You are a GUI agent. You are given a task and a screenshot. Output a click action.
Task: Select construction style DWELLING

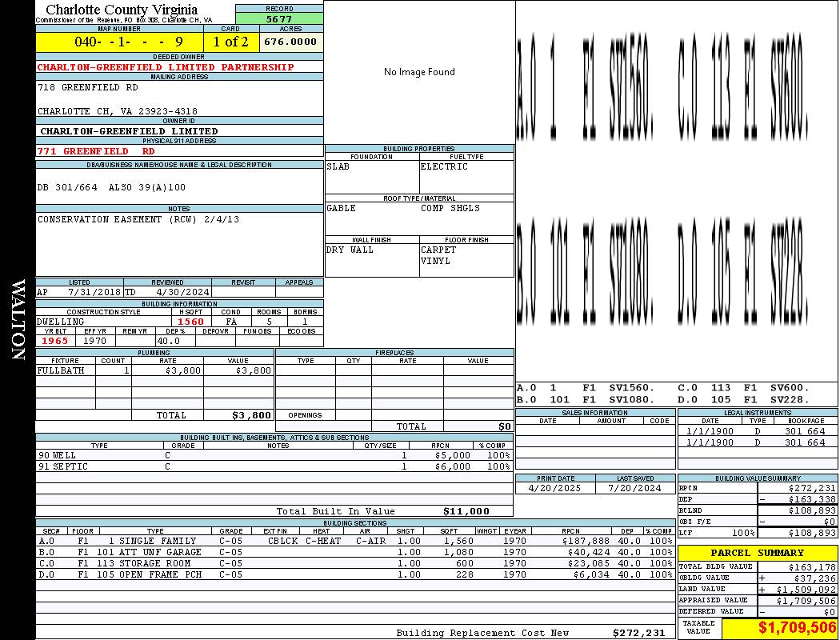(61, 322)
